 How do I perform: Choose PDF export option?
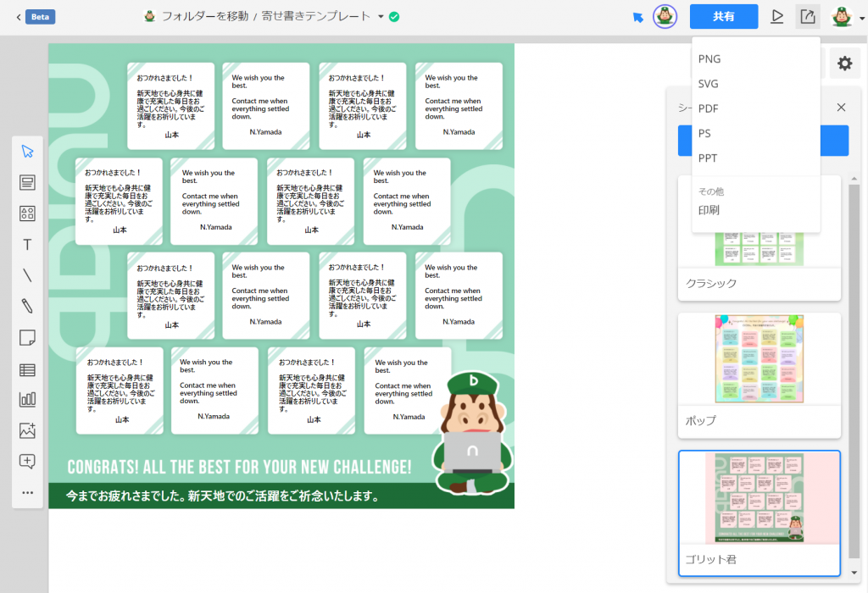click(x=709, y=108)
